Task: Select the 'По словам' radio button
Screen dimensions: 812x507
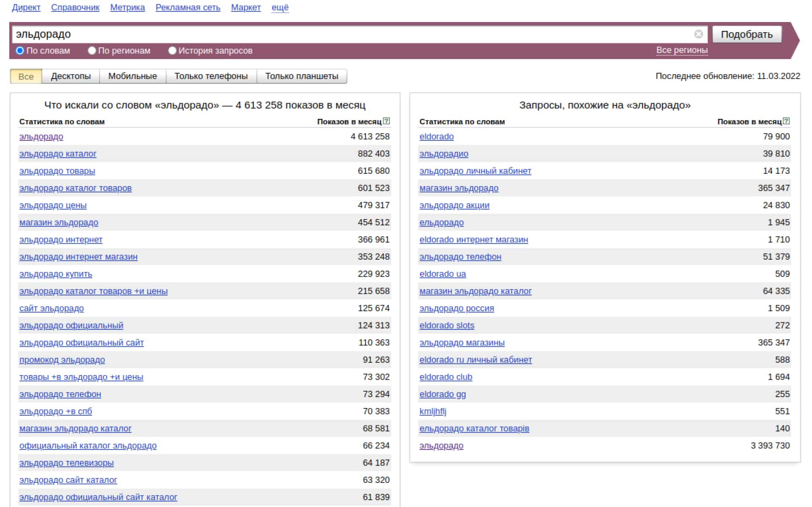Action: tap(20, 51)
